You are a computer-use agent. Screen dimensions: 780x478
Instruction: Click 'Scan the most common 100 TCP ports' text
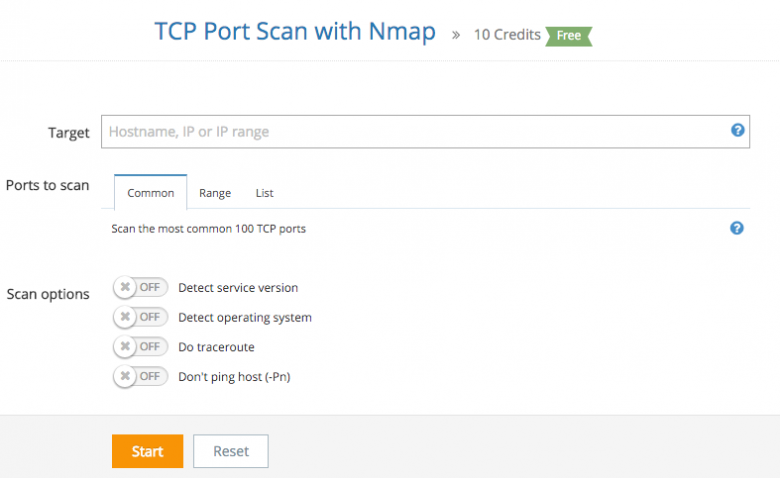click(x=208, y=229)
